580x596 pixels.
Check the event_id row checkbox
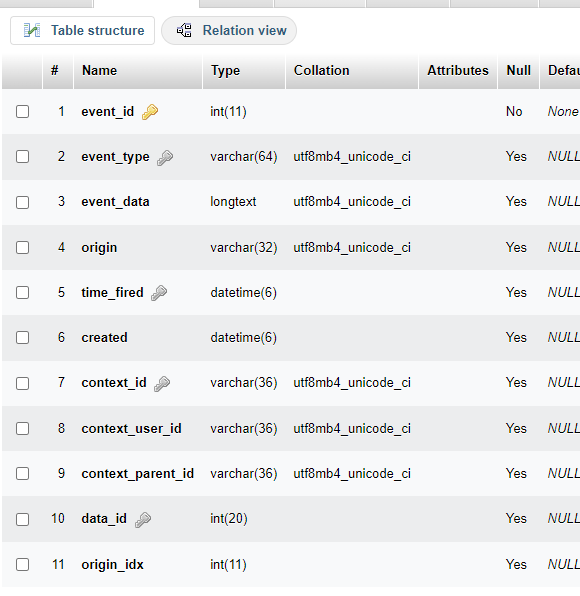click(22, 112)
